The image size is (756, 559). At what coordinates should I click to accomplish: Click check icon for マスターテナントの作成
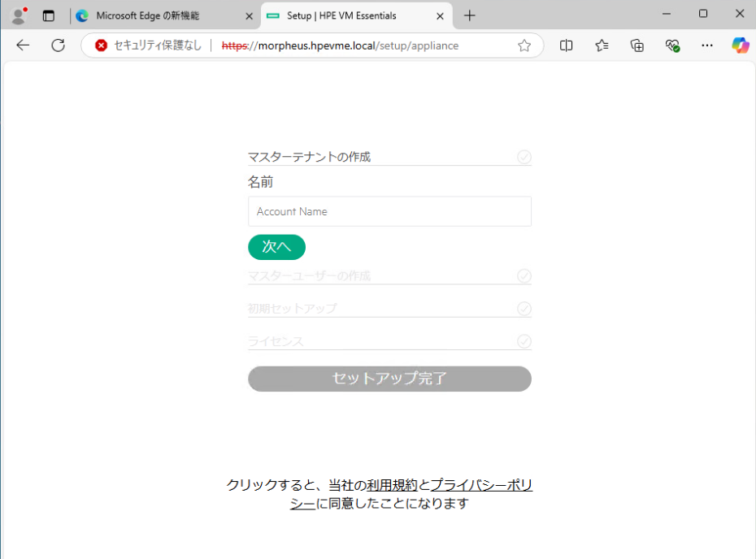coord(524,157)
